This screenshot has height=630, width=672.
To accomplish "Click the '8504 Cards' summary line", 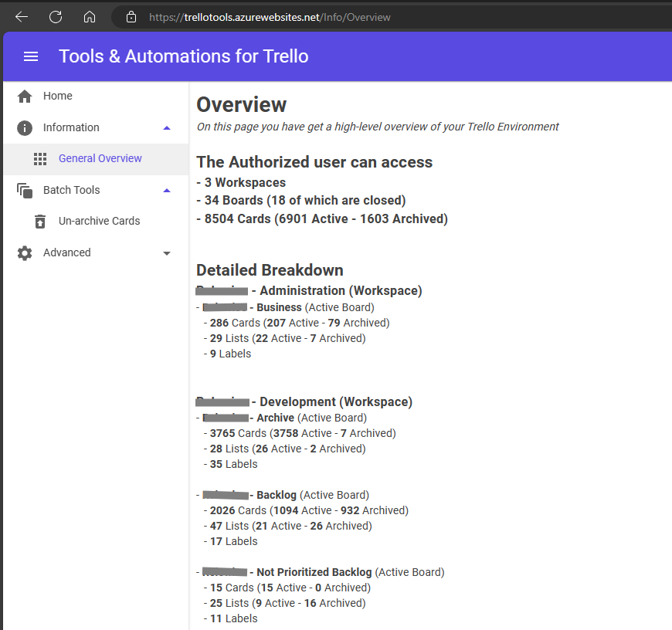I will coord(322,218).
